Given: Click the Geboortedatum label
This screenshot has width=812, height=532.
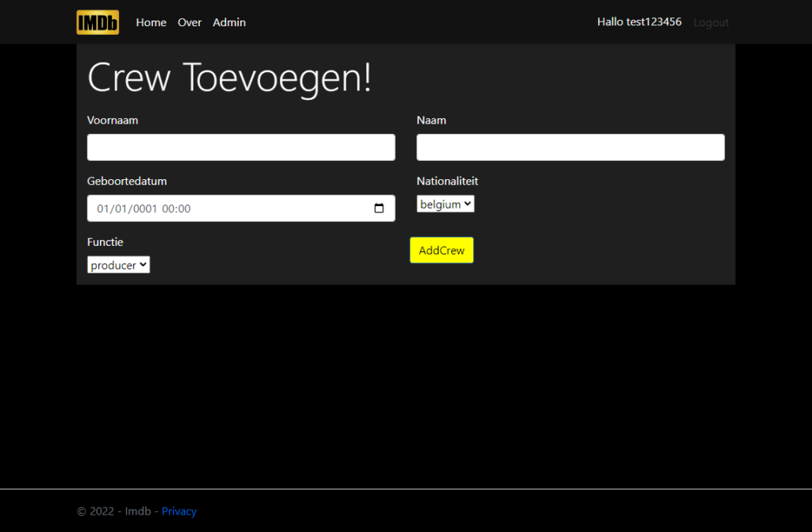Looking at the screenshot, I should pos(127,182).
